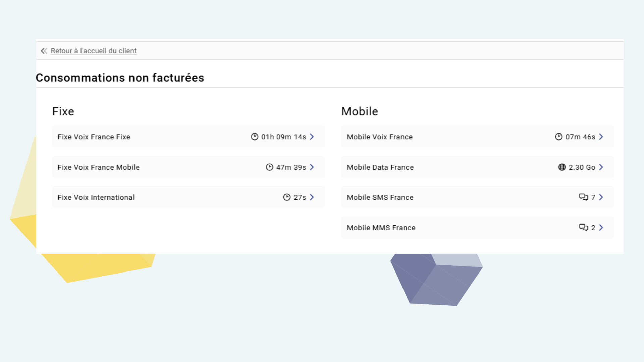Expand Mobile SMS France chevron
Image resolution: width=644 pixels, height=362 pixels.
(x=601, y=197)
